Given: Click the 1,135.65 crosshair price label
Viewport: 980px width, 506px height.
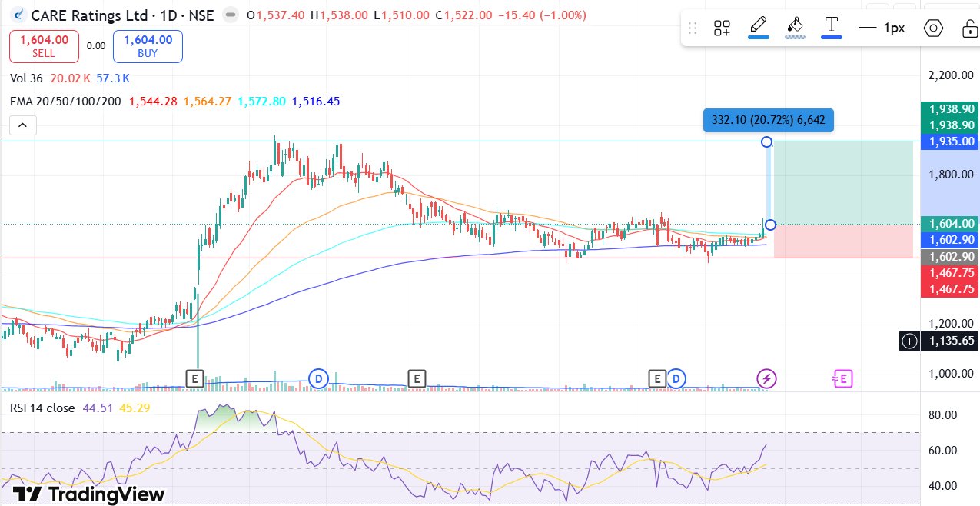Looking at the screenshot, I should [x=950, y=341].
